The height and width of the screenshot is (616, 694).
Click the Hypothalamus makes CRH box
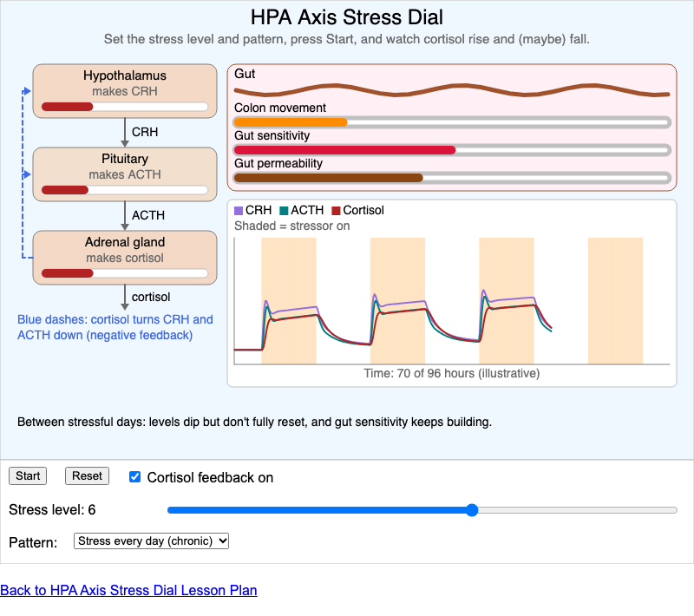click(x=125, y=91)
